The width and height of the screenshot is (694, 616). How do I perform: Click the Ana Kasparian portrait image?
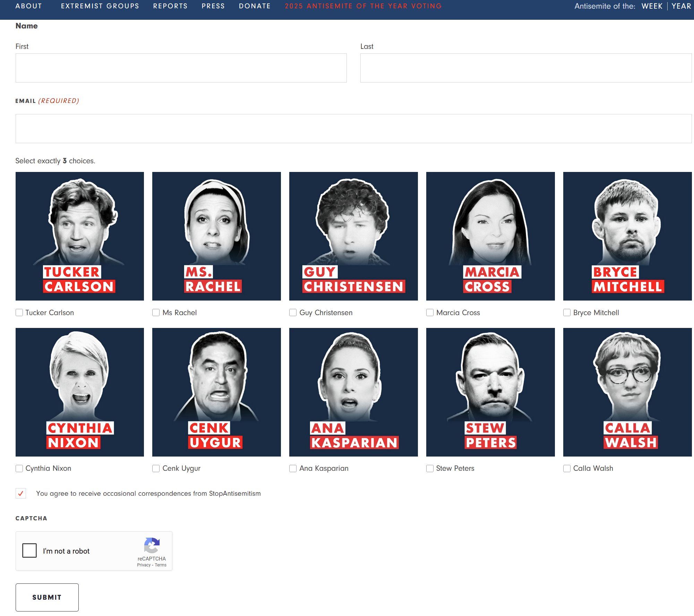[353, 392]
